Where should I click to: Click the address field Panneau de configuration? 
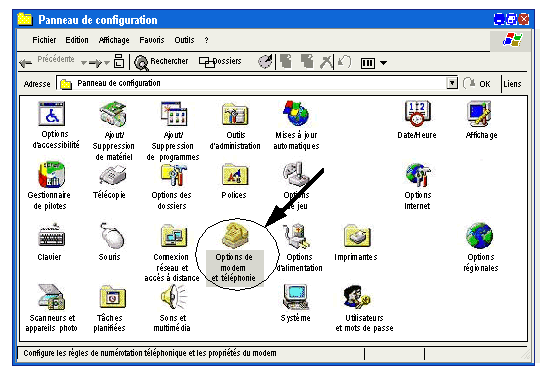[x=252, y=83]
